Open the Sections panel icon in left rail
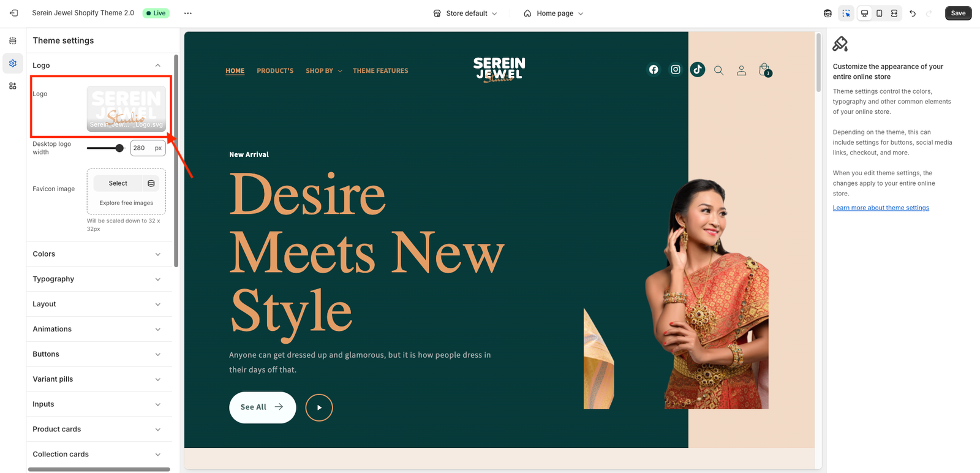 pos(13,40)
